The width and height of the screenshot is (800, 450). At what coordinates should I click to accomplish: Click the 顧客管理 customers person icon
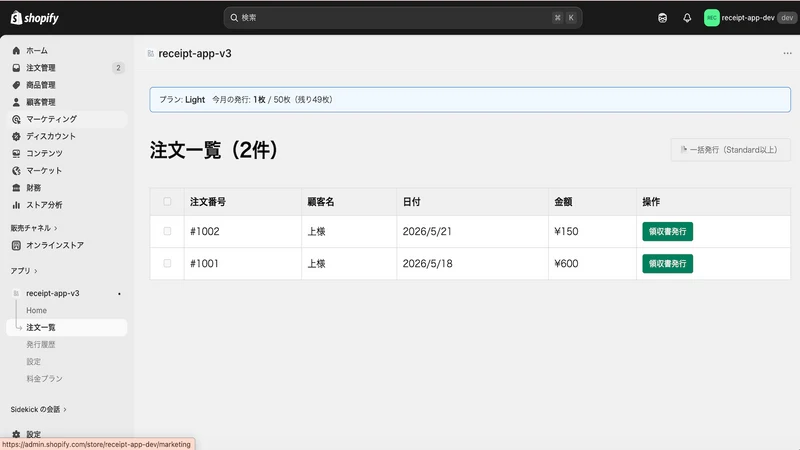click(16, 102)
